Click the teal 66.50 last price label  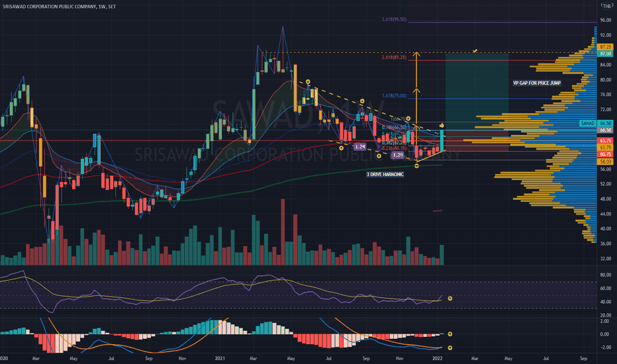[605, 123]
